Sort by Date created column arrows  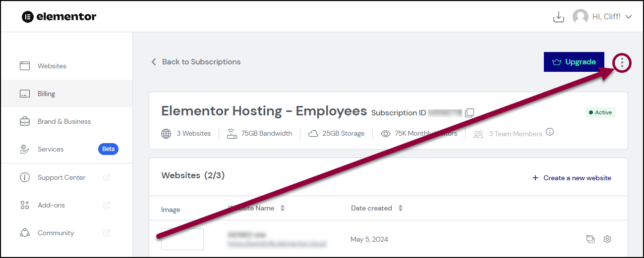tap(401, 208)
